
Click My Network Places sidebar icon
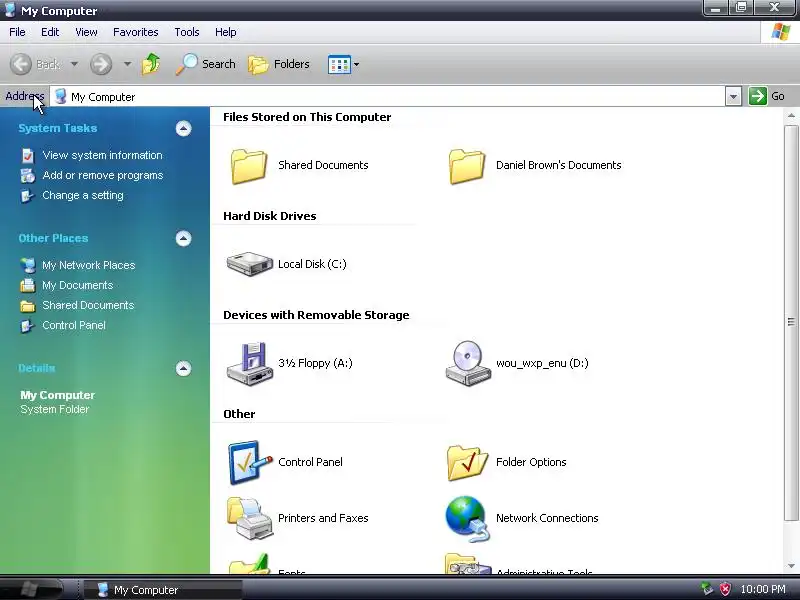click(28, 265)
